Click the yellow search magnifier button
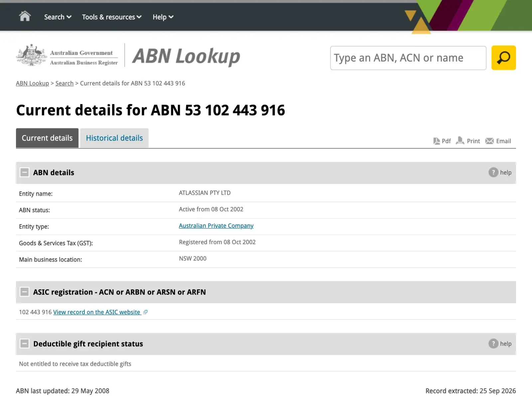This screenshot has width=532, height=399. click(x=503, y=58)
